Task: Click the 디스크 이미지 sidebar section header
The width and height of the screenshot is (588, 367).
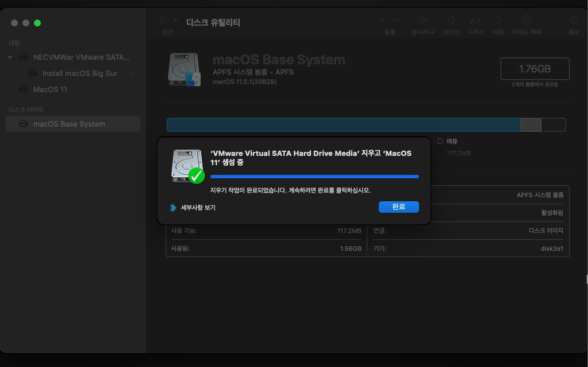Action: tap(26, 109)
